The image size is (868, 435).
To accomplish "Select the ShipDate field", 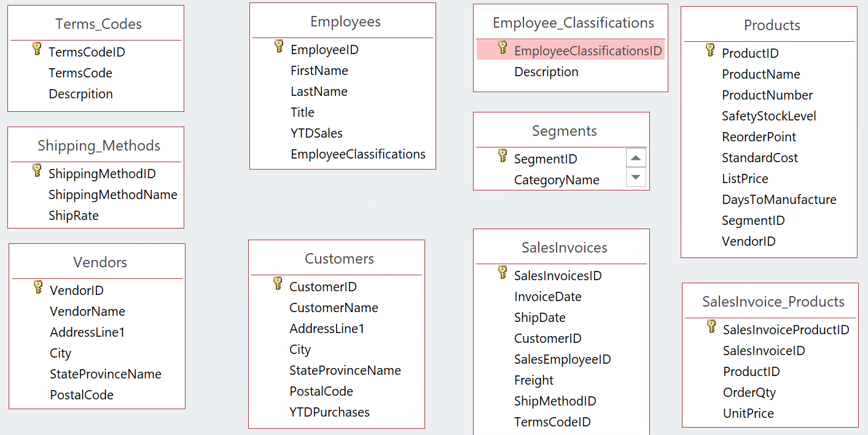I will pos(540,318).
